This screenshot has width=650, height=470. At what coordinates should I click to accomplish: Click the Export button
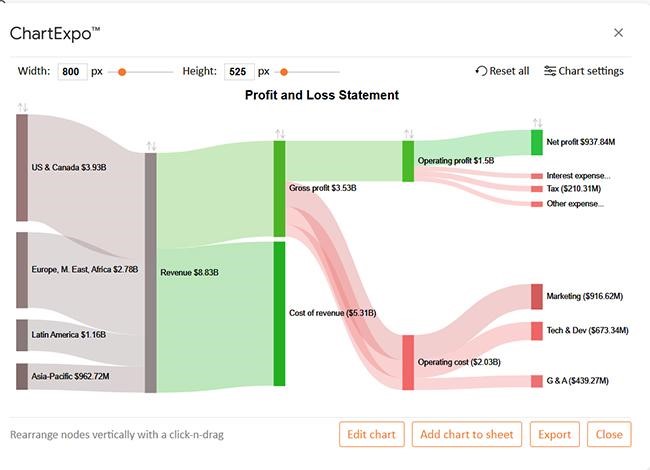coord(554,434)
